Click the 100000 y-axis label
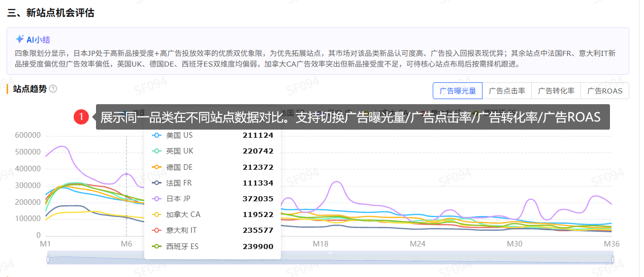Screen dimensions: 644x277 (x=27, y=219)
